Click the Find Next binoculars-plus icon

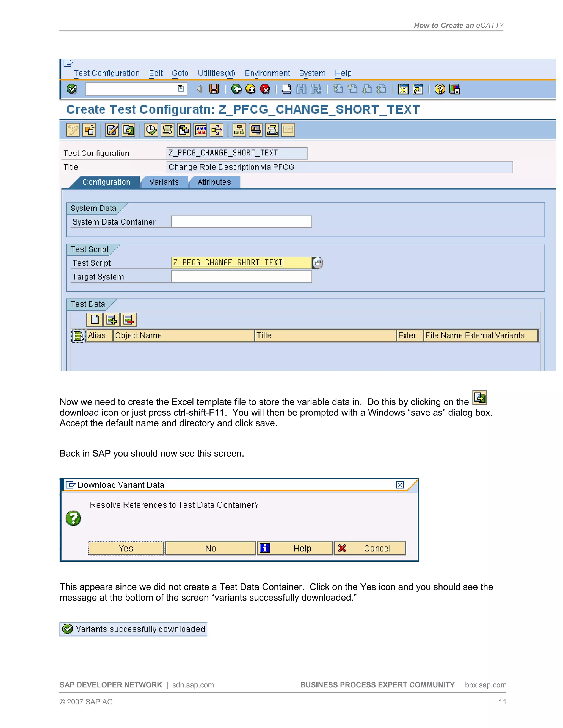[316, 89]
